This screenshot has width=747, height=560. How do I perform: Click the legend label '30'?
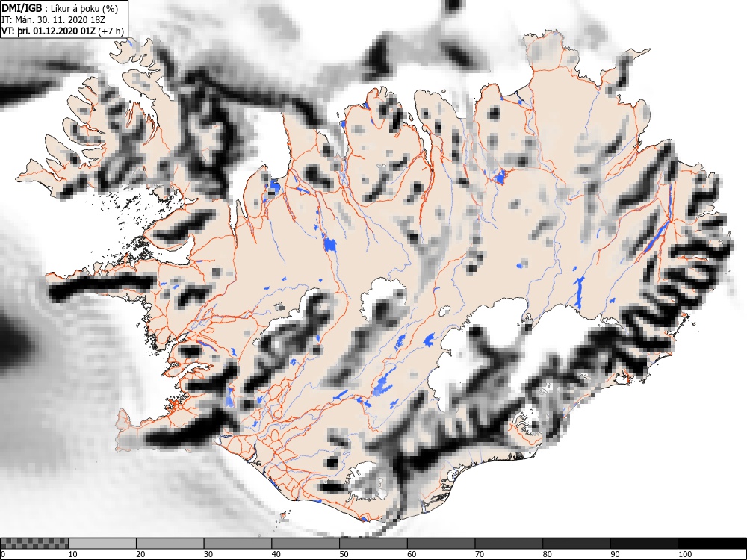pyautogui.click(x=208, y=554)
